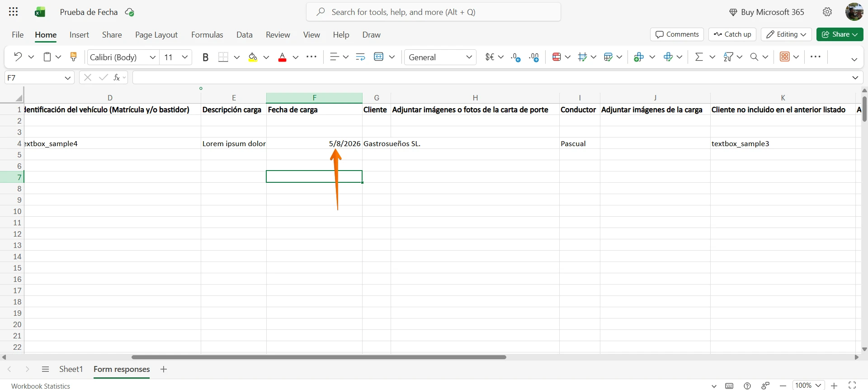868x390 pixels.
Task: Apply the yellow fill color
Action: (253, 57)
